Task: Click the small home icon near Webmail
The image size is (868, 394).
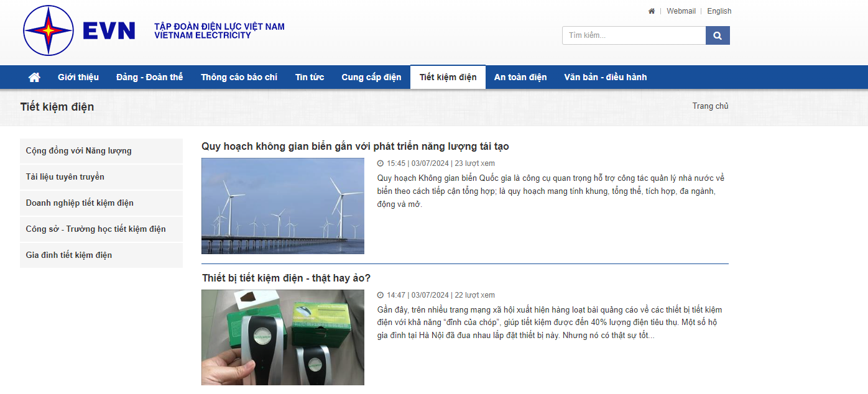Action: 652,11
